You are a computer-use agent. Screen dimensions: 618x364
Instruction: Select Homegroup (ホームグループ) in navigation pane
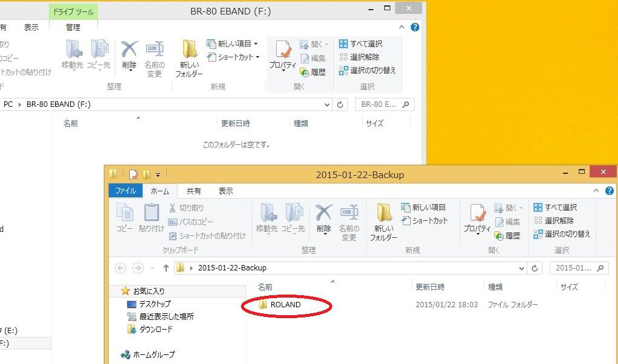tap(148, 354)
